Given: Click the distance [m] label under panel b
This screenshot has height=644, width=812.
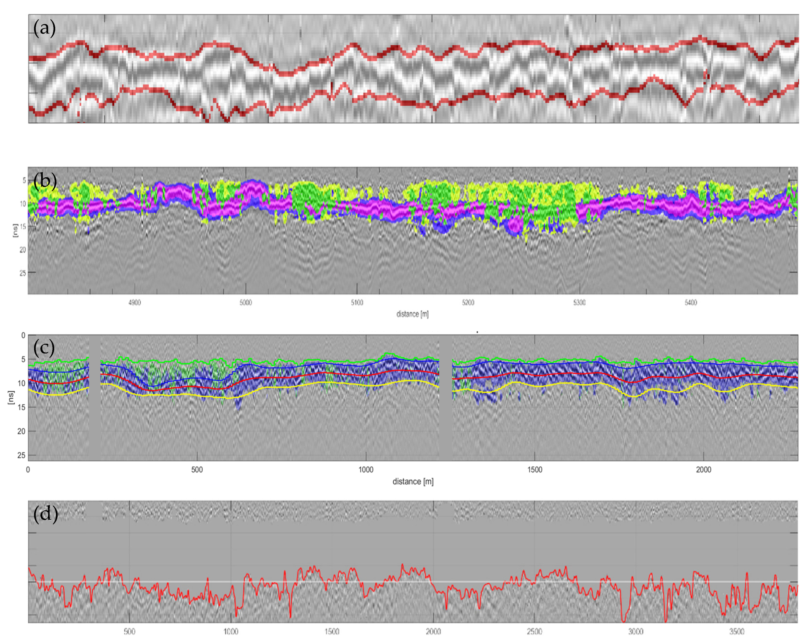Looking at the screenshot, I should point(412,314).
